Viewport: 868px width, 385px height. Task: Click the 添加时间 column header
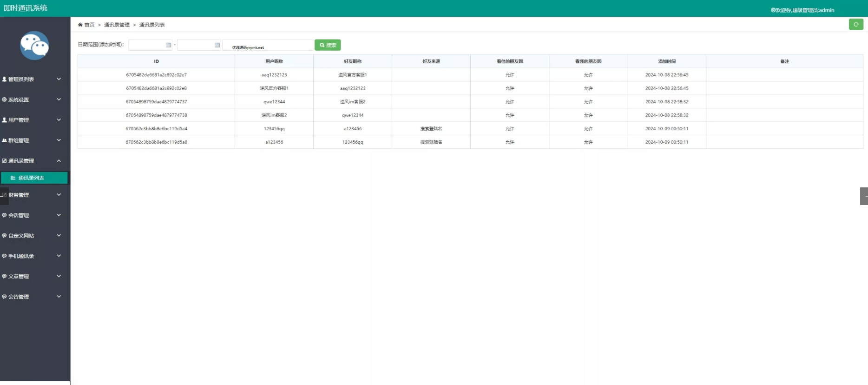click(x=667, y=61)
